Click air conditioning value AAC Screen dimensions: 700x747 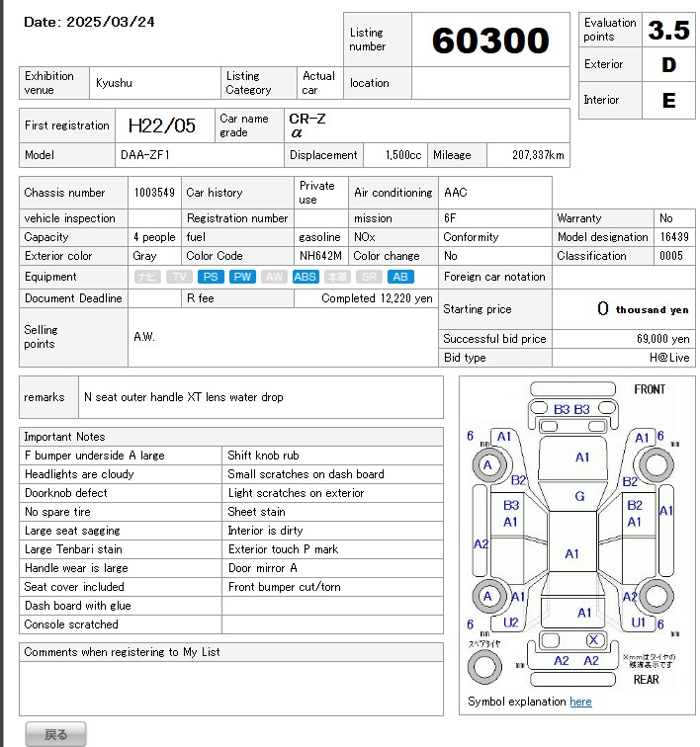[x=456, y=193]
